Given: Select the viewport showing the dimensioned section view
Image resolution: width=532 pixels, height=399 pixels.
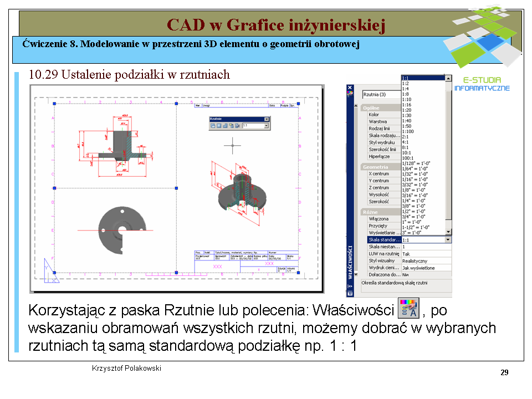Looking at the screenshot, I should (x=115, y=146).
